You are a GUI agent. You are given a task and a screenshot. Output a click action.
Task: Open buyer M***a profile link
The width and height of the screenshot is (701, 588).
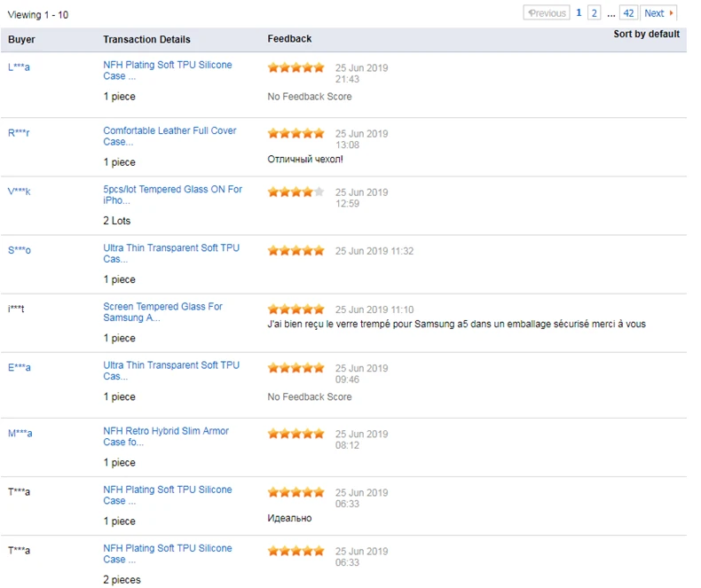point(20,433)
